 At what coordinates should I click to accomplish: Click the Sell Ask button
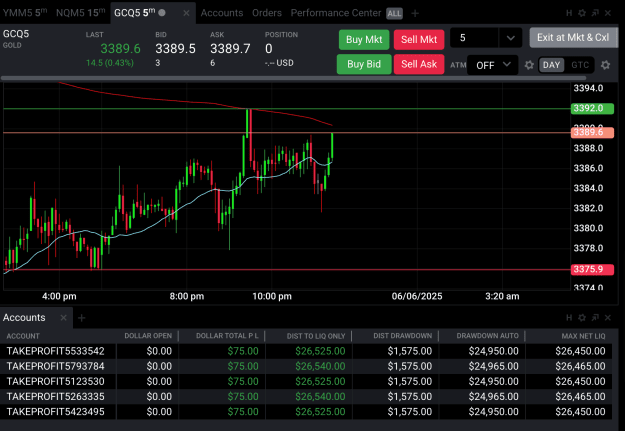tap(419, 64)
